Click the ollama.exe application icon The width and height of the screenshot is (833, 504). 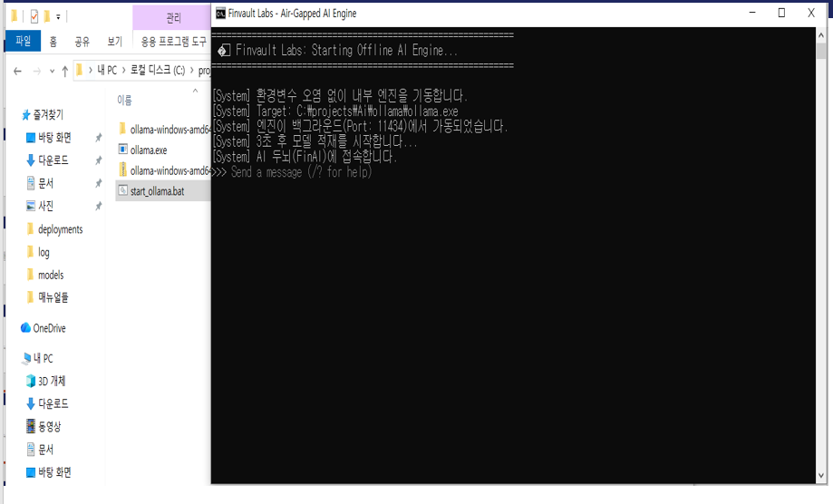coord(122,150)
